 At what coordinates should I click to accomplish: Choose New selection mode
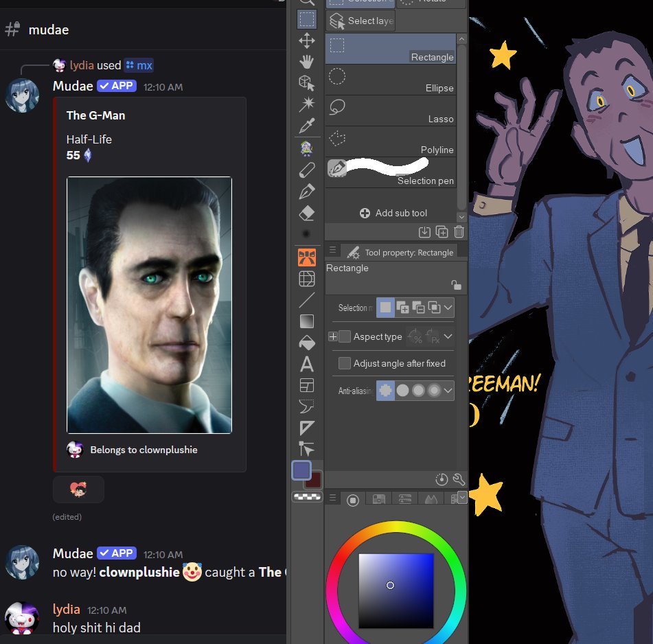pos(386,308)
